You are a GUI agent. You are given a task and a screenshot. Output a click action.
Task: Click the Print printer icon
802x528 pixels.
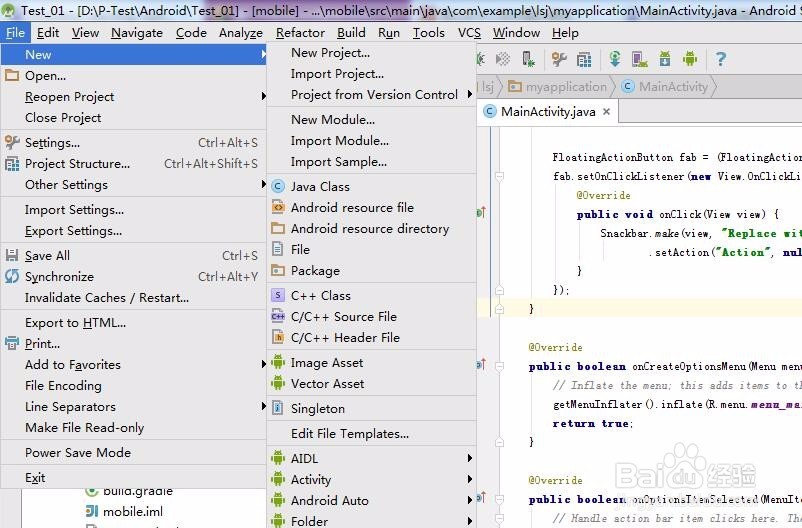point(12,343)
